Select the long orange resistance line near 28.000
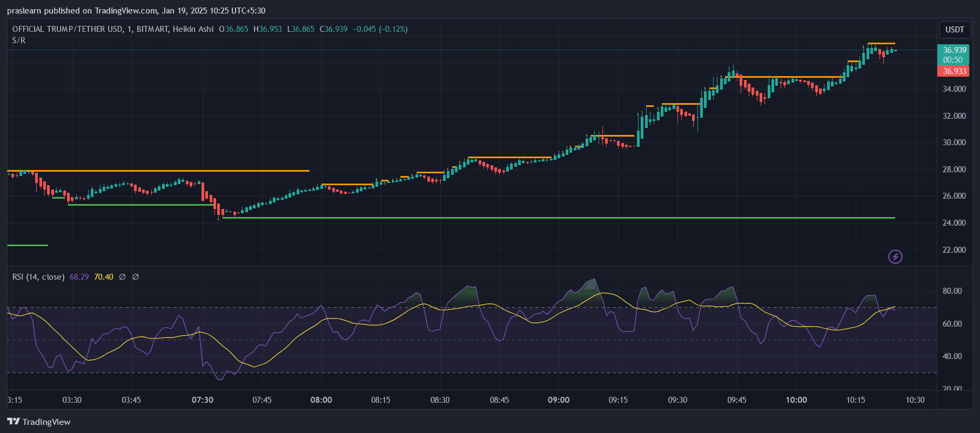The width and height of the screenshot is (980, 433). [x=162, y=171]
